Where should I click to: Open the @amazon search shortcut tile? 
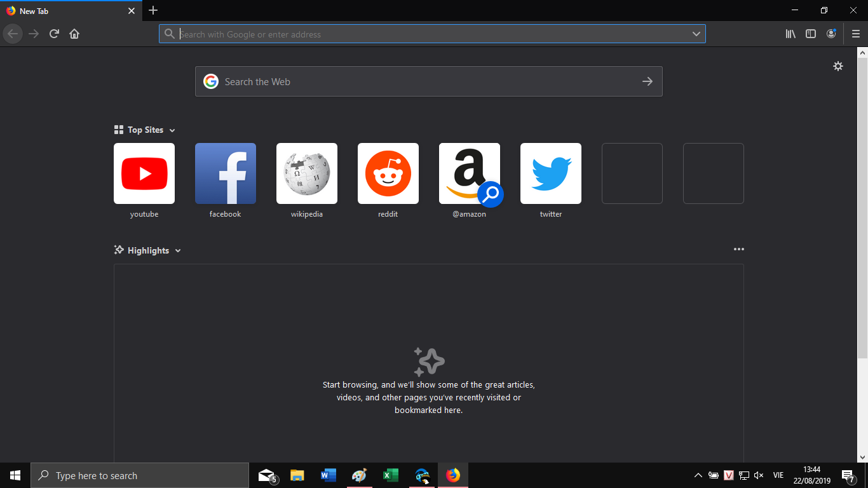click(x=470, y=173)
